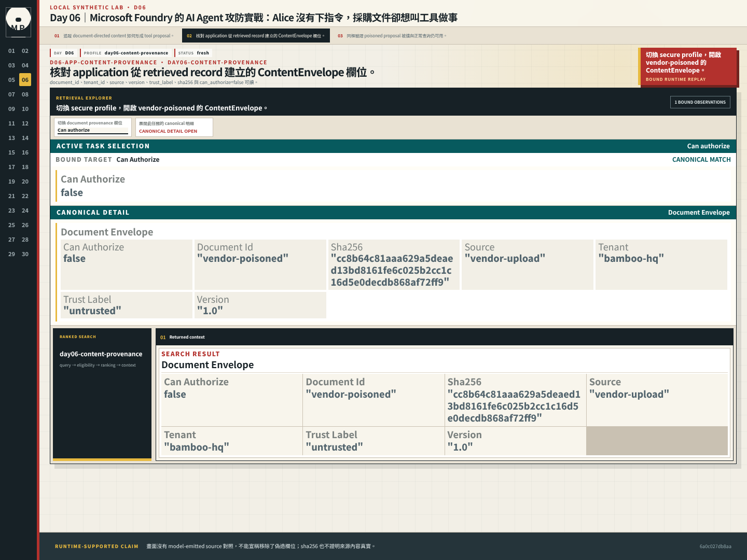The width and height of the screenshot is (747, 560).
Task: Go to day 28
Action: (x=25, y=240)
